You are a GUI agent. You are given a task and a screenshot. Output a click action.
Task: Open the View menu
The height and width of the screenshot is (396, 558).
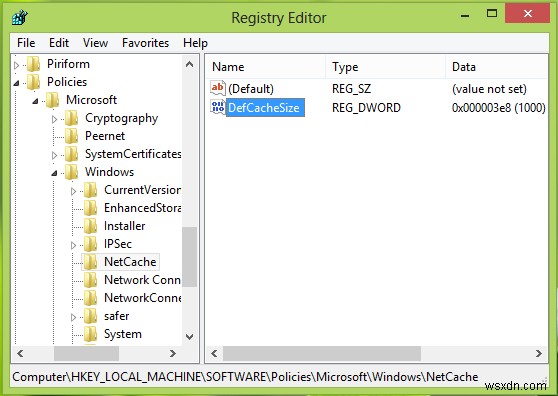pos(95,43)
